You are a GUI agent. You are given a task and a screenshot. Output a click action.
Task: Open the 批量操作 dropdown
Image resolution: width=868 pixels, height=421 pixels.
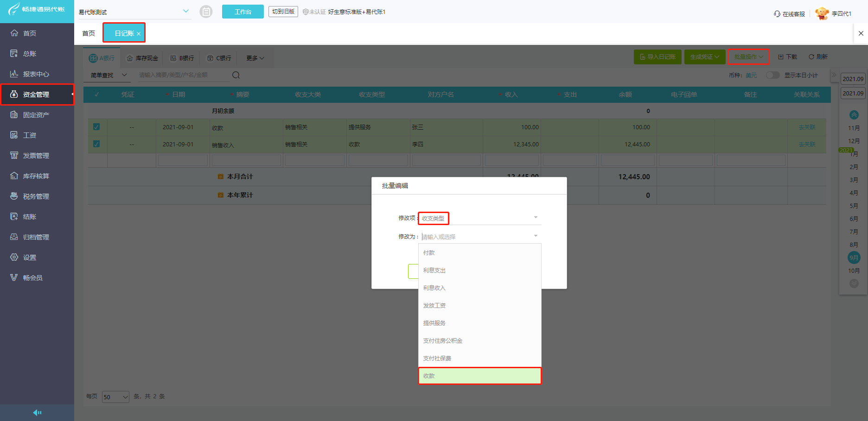[748, 57]
